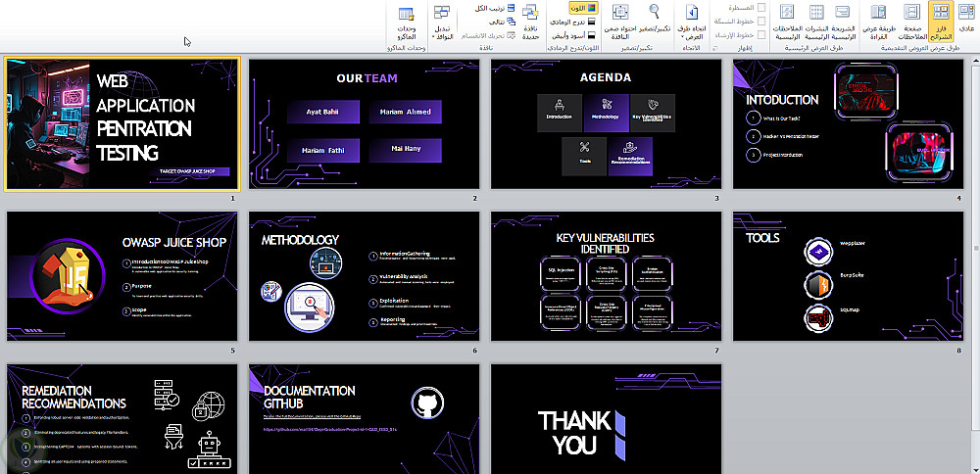Toggle the Guides checkbox (خطوط الإرشاد)
Image resolution: width=980 pixels, height=474 pixels.
tap(761, 35)
